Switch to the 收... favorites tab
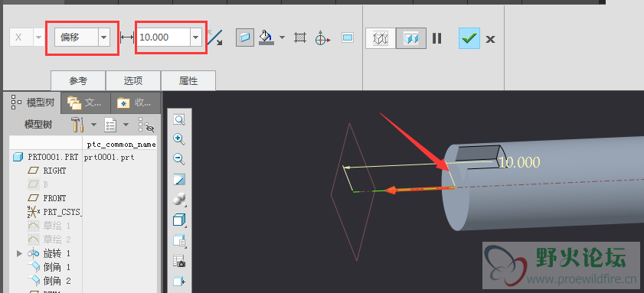Image resolution: width=644 pixels, height=293 pixels. point(135,103)
